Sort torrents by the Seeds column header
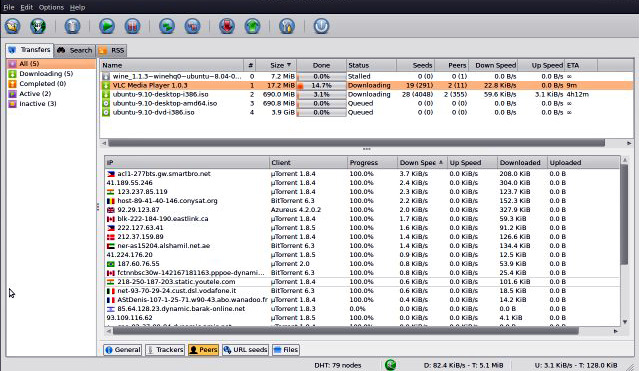Image resolution: width=639 pixels, height=371 pixels. click(x=415, y=65)
